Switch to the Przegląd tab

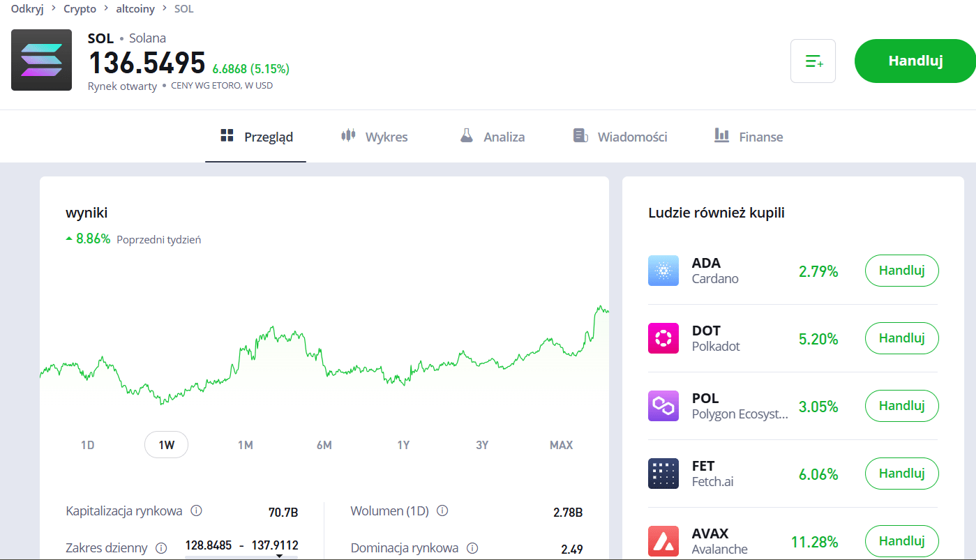[256, 137]
